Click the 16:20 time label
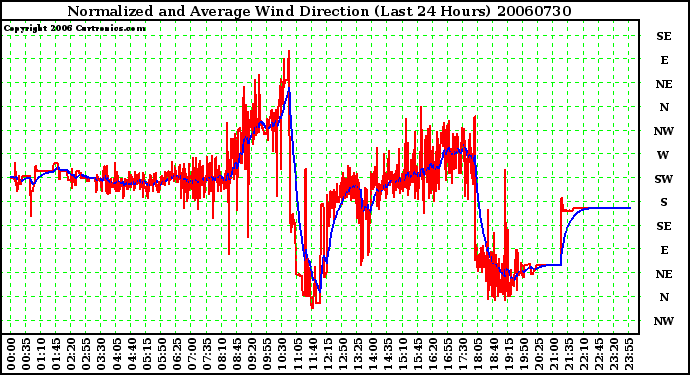 pyautogui.click(x=433, y=354)
